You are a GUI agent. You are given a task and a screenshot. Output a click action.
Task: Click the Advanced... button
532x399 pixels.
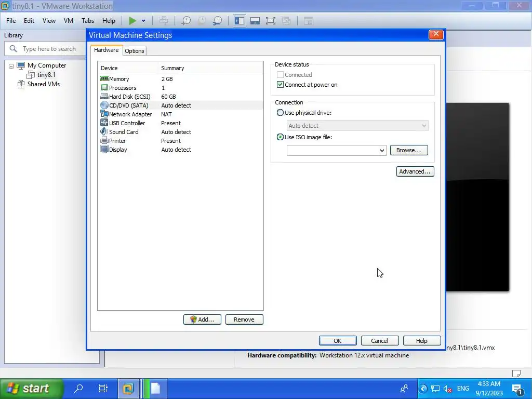coord(415,171)
